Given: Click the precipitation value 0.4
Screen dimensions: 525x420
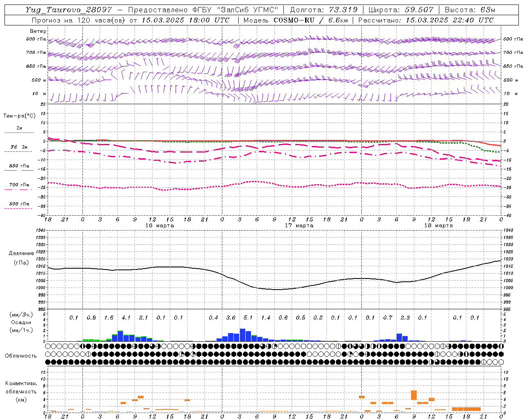Looking at the screenshot, I should (213, 318).
